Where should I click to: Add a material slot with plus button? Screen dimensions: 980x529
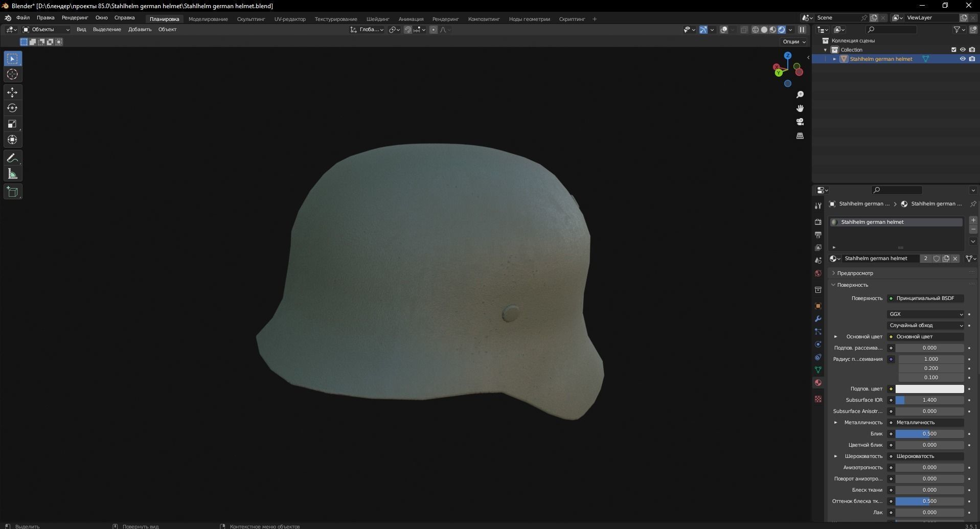973,220
